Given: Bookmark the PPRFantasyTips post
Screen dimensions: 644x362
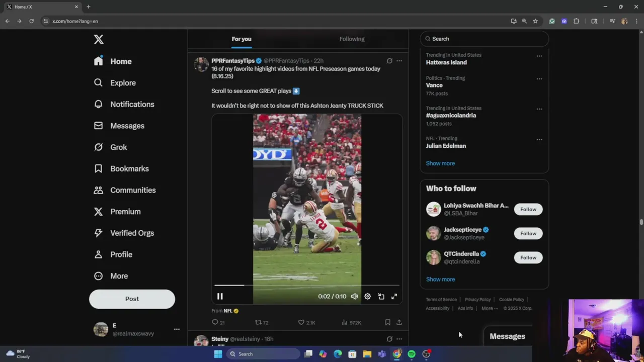Looking at the screenshot, I should click(x=387, y=322).
